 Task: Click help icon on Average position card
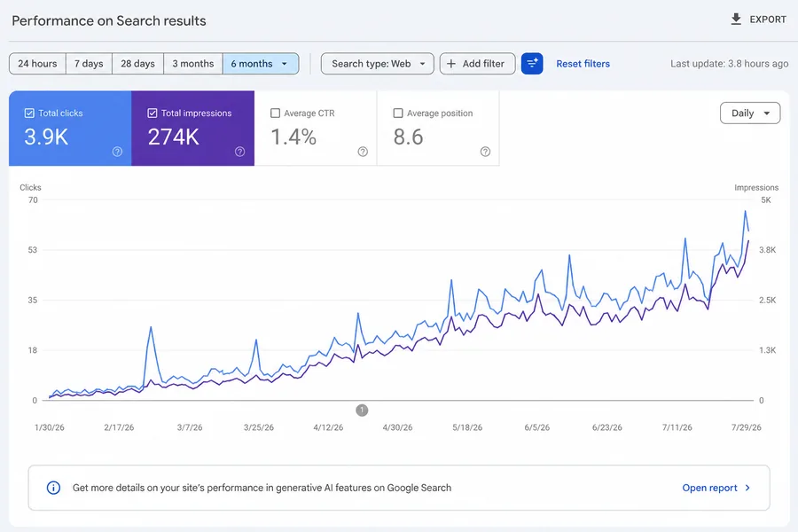tap(486, 152)
